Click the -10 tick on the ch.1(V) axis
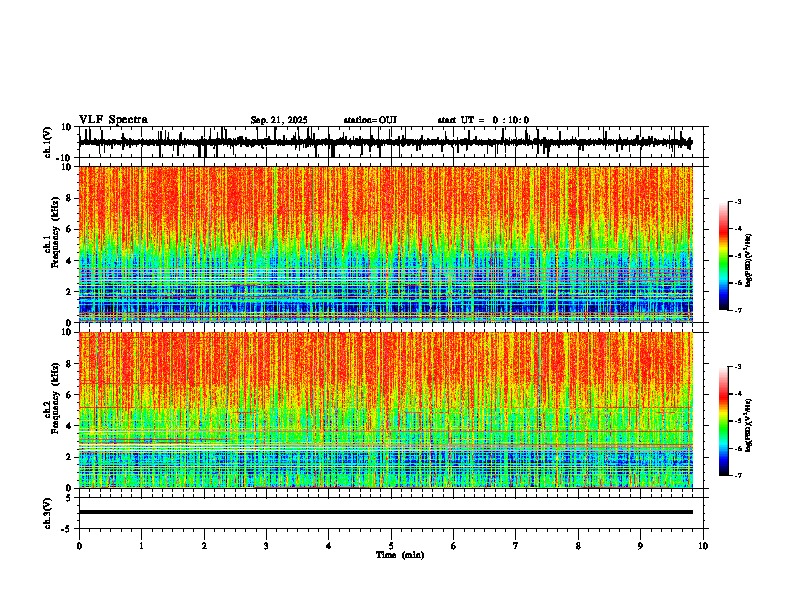The width and height of the screenshot is (792, 612). click(x=65, y=158)
